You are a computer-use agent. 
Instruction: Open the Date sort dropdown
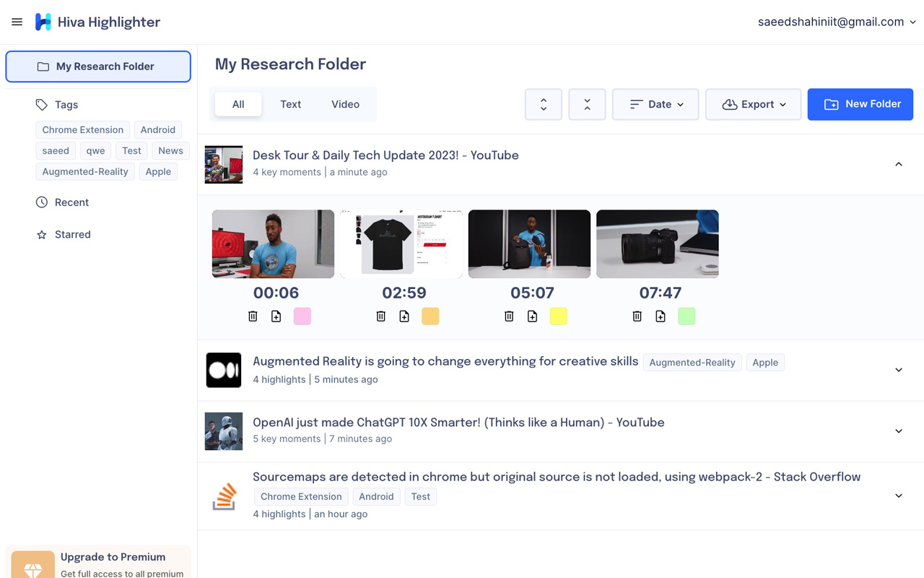tap(655, 104)
